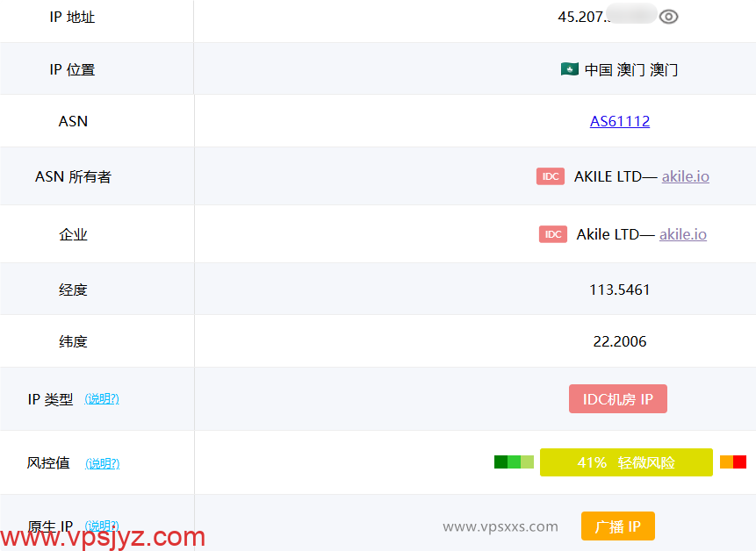Click the www.vpsjyz.com watermark link

point(103,536)
